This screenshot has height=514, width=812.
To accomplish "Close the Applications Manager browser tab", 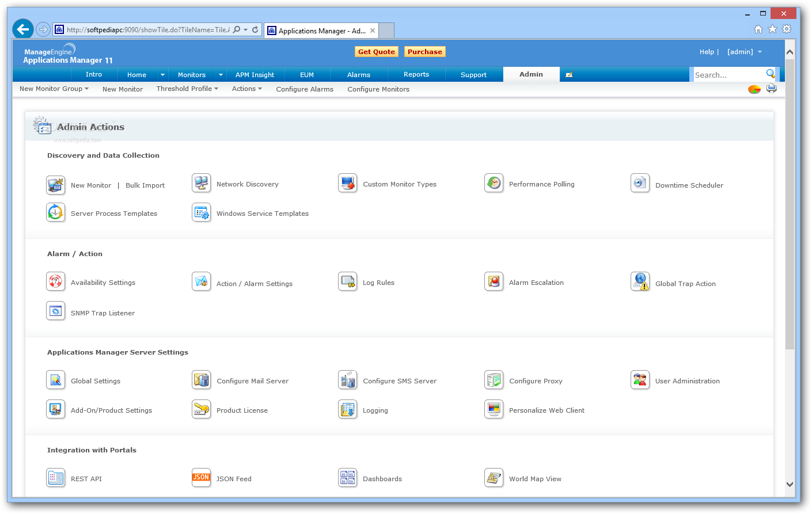I will point(373,31).
